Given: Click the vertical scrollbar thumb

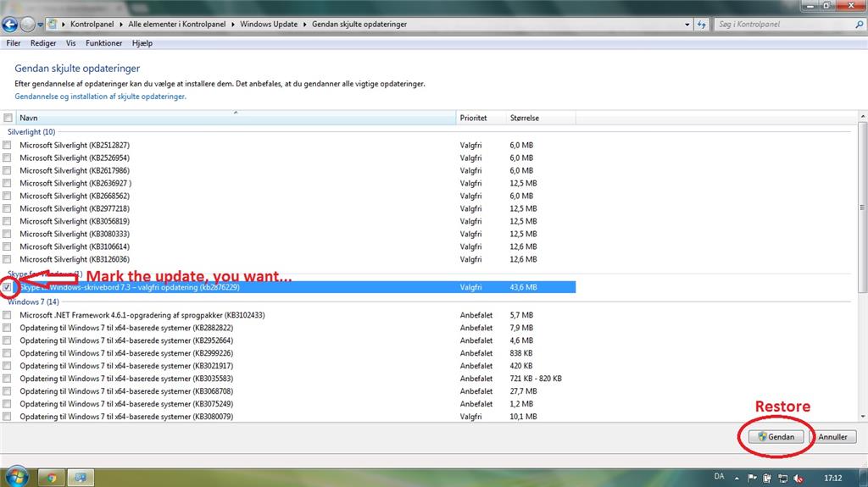Looking at the screenshot, I should [862, 208].
